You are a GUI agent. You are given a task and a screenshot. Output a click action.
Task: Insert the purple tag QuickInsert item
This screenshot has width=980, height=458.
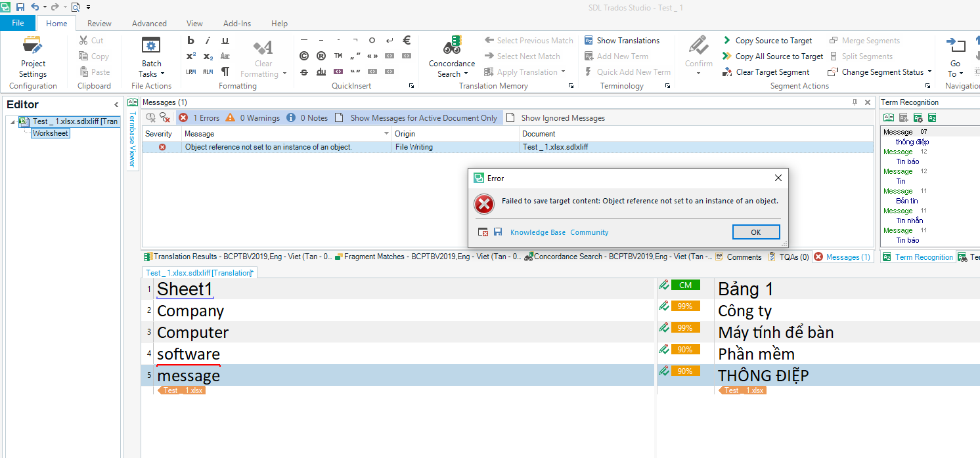pyautogui.click(x=338, y=72)
